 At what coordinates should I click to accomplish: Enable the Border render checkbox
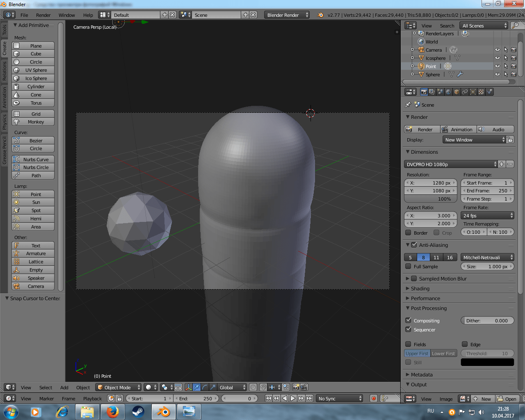point(408,233)
